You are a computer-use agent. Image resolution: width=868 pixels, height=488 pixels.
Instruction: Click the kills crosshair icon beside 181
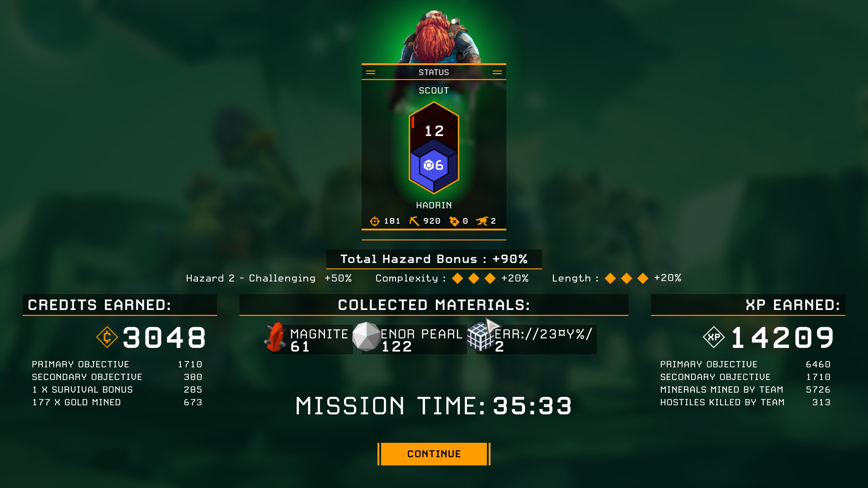coord(374,221)
